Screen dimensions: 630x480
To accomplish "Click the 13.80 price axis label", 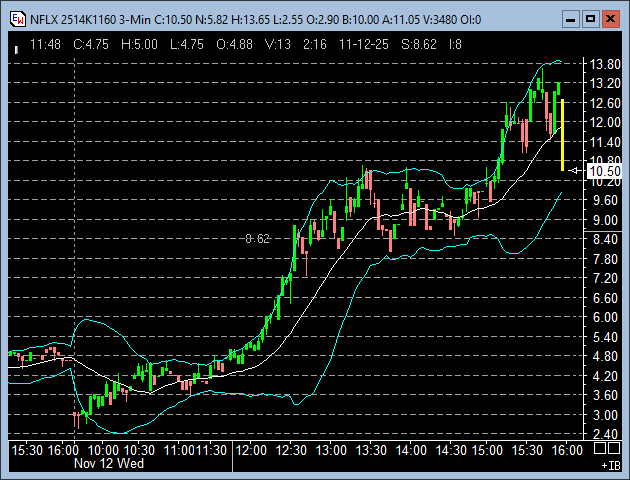I will tap(606, 63).
